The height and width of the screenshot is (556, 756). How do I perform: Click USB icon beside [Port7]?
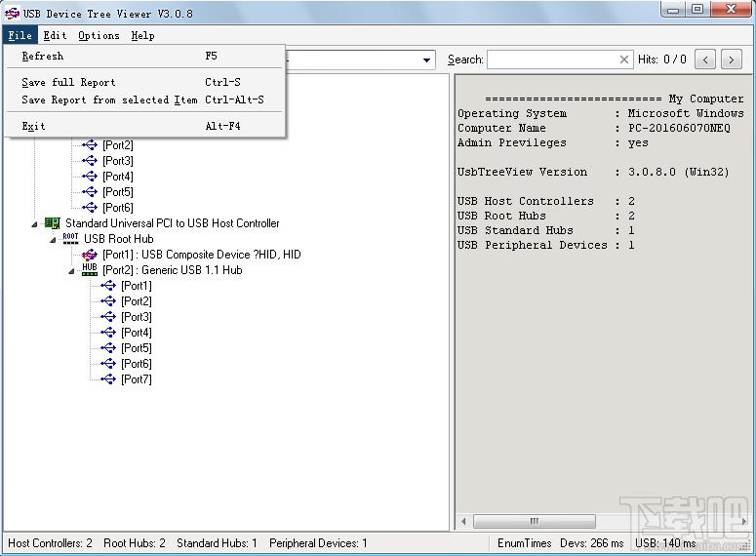point(108,379)
